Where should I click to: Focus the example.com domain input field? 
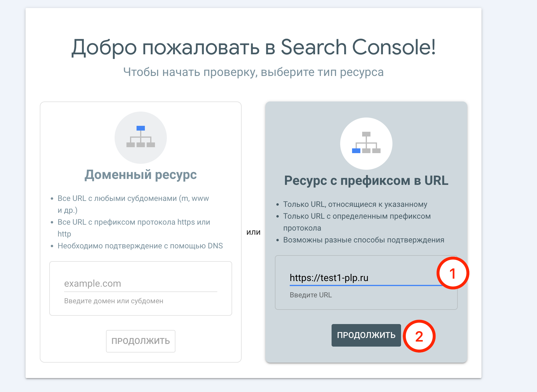click(x=141, y=283)
